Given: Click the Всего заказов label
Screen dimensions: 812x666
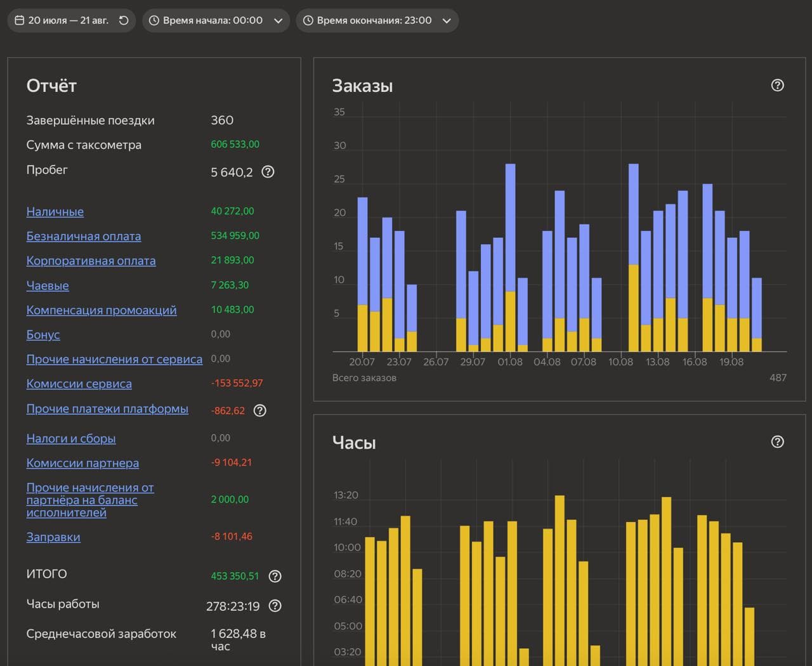Looking at the screenshot, I should point(364,378).
